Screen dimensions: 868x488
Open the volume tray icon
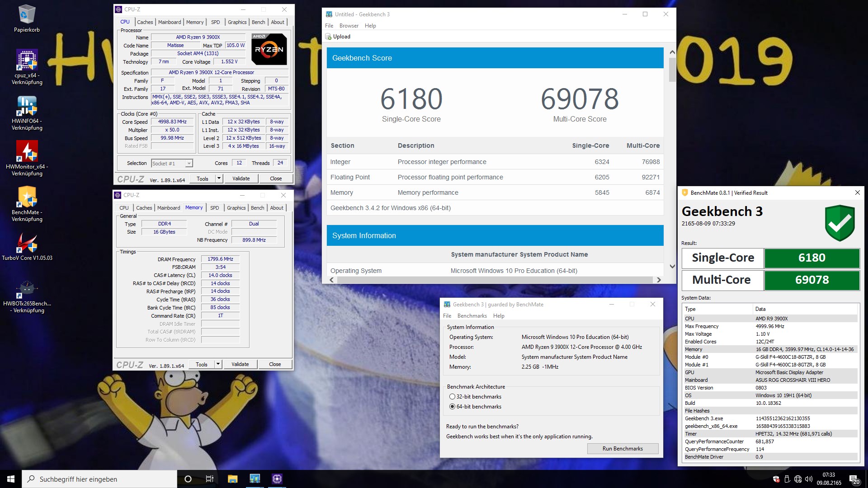(x=809, y=479)
